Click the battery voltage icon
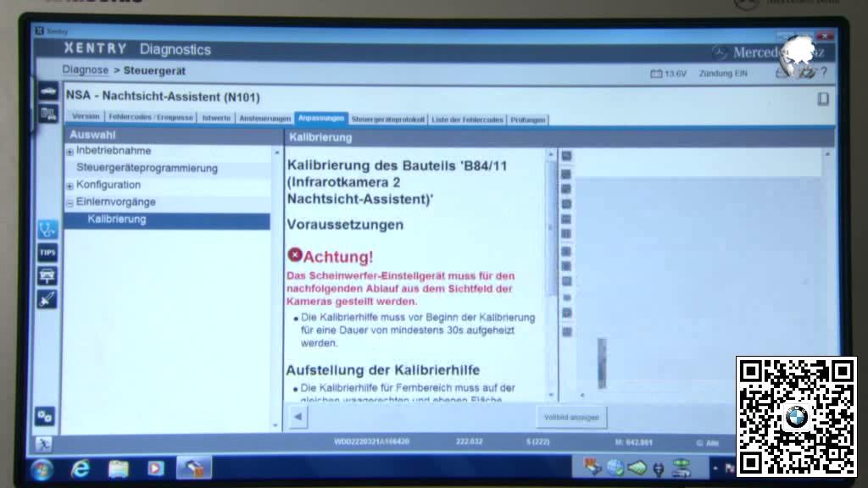The height and width of the screenshot is (488, 868). click(x=656, y=73)
